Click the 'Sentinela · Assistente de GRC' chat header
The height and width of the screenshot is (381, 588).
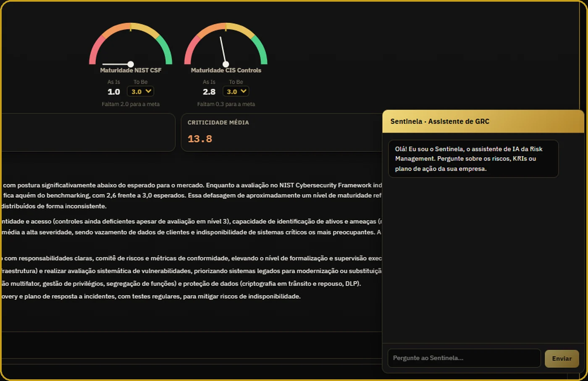pyautogui.click(x=483, y=122)
